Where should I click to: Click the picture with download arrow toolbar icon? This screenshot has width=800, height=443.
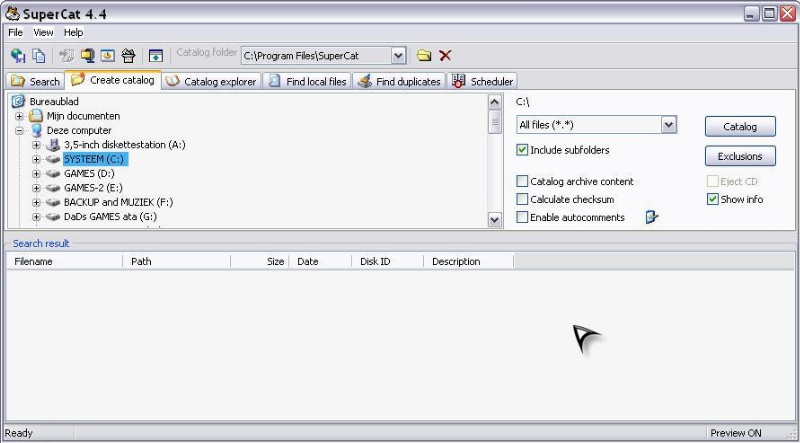(x=108, y=56)
